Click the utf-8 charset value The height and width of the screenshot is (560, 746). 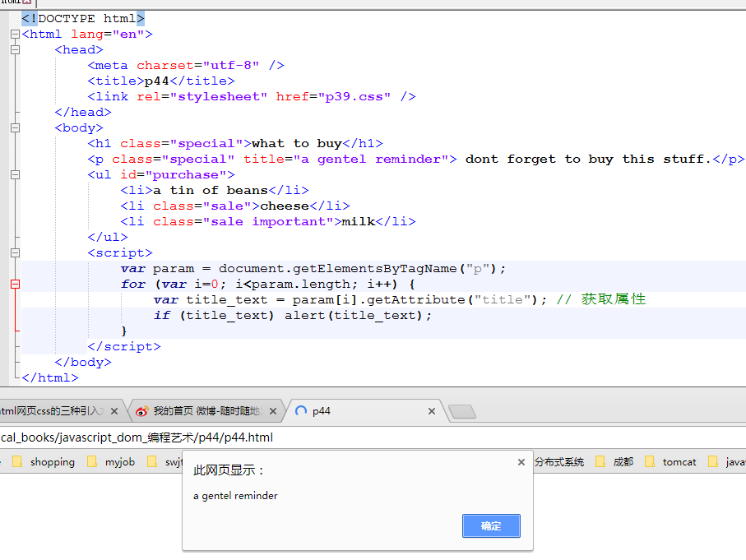pyautogui.click(x=231, y=65)
